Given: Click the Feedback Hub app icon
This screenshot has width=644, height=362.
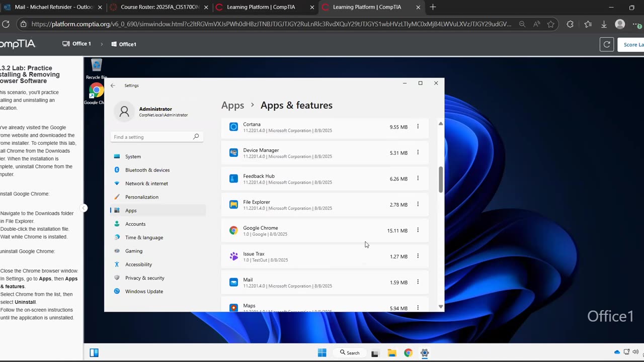Looking at the screenshot, I should (x=233, y=179).
